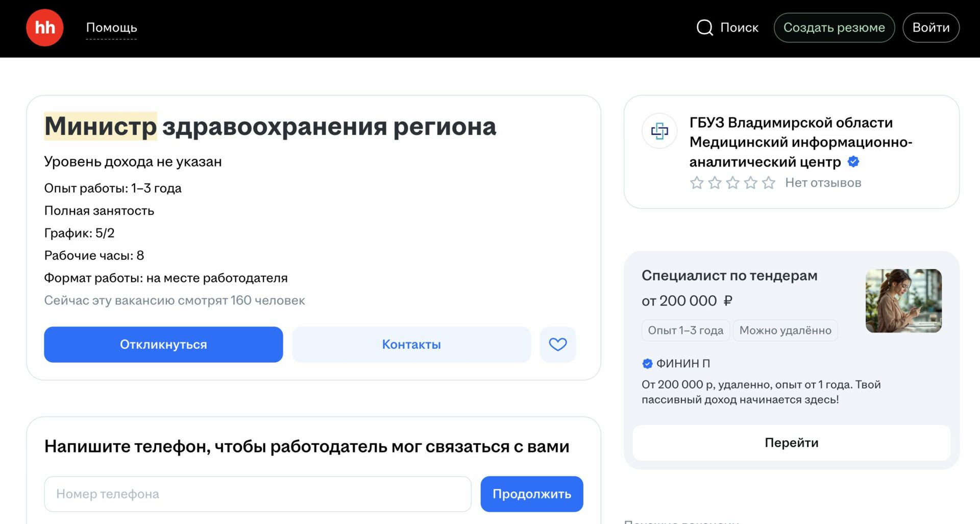The image size is (980, 524).
Task: Click Продолжить to submit phone
Action: coord(531,493)
